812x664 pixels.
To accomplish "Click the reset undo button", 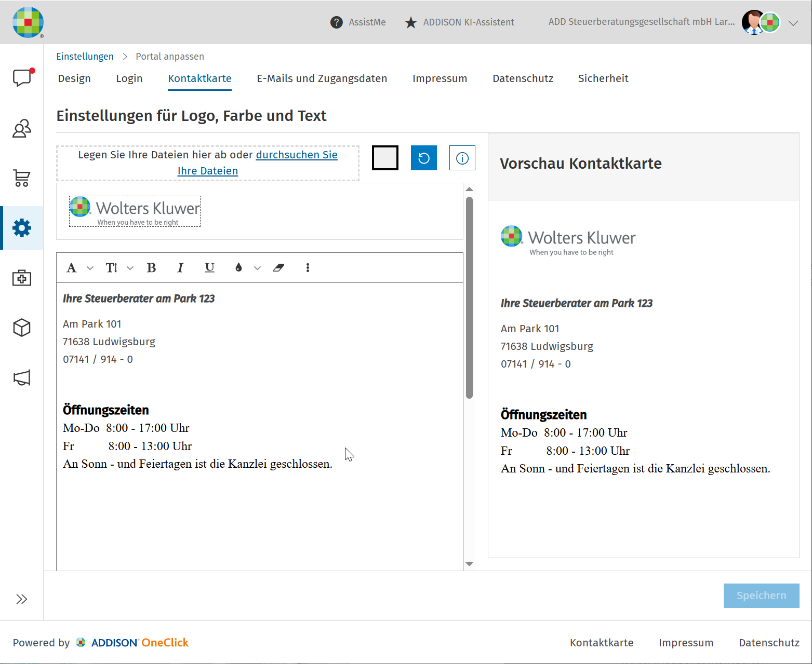I will [424, 158].
